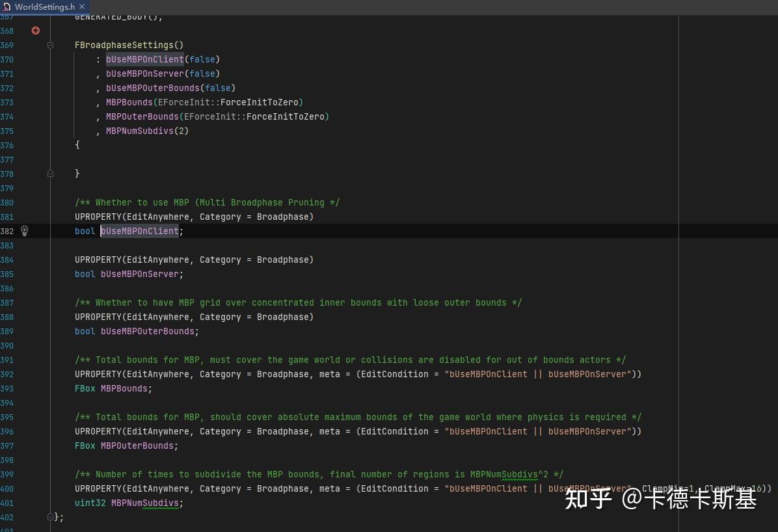Click ForceInitToZero on line 373

point(260,103)
